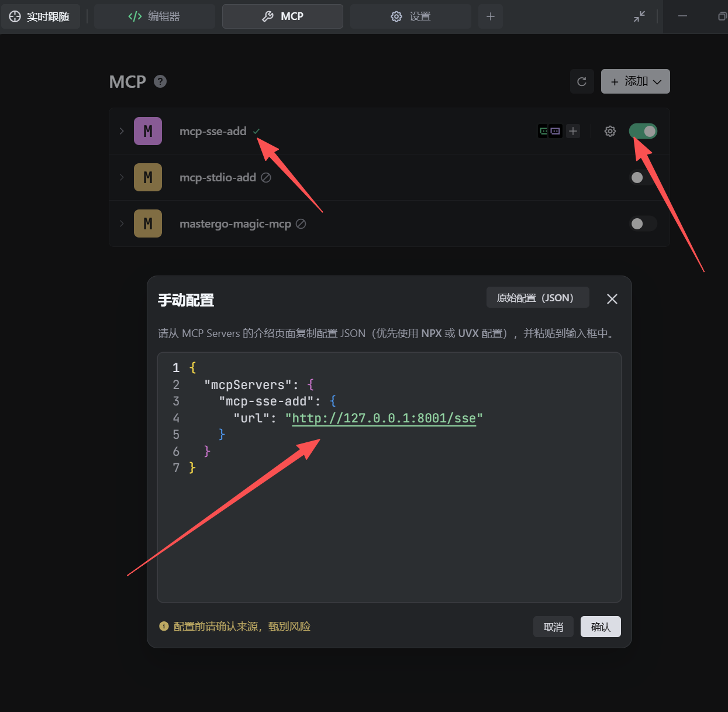Select the MCP tab

(x=282, y=16)
